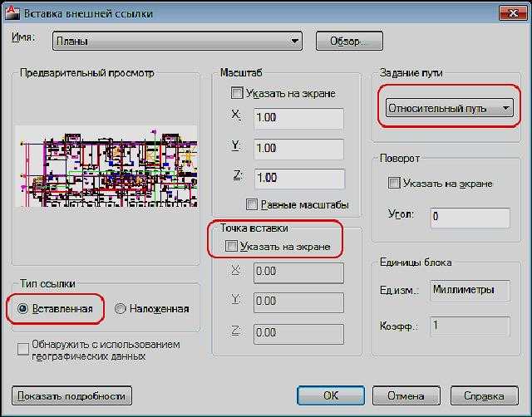
Task: Click the AutoCAD icon in title bar
Action: coord(12,13)
